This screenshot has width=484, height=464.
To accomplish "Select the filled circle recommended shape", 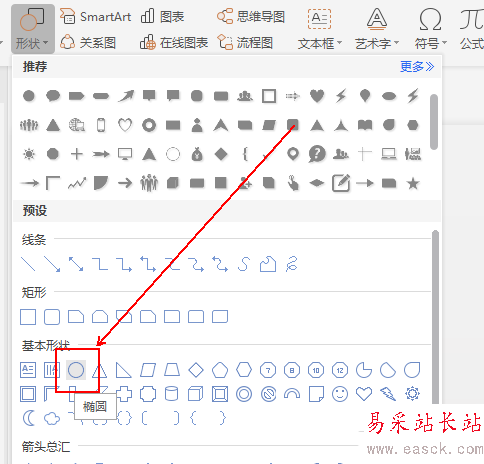I will 29,96.
